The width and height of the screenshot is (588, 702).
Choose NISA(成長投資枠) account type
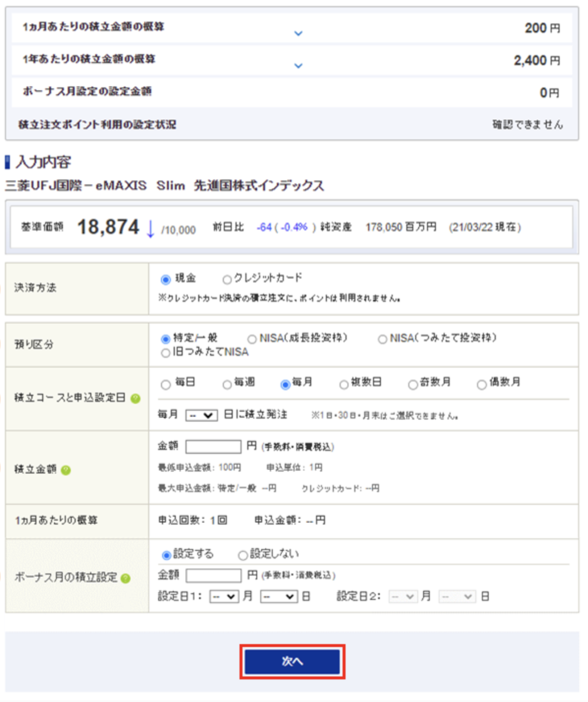point(252,339)
